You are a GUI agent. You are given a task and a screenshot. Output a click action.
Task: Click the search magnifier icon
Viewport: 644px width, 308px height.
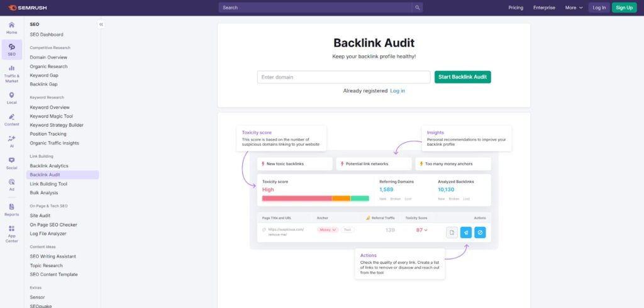(x=418, y=8)
